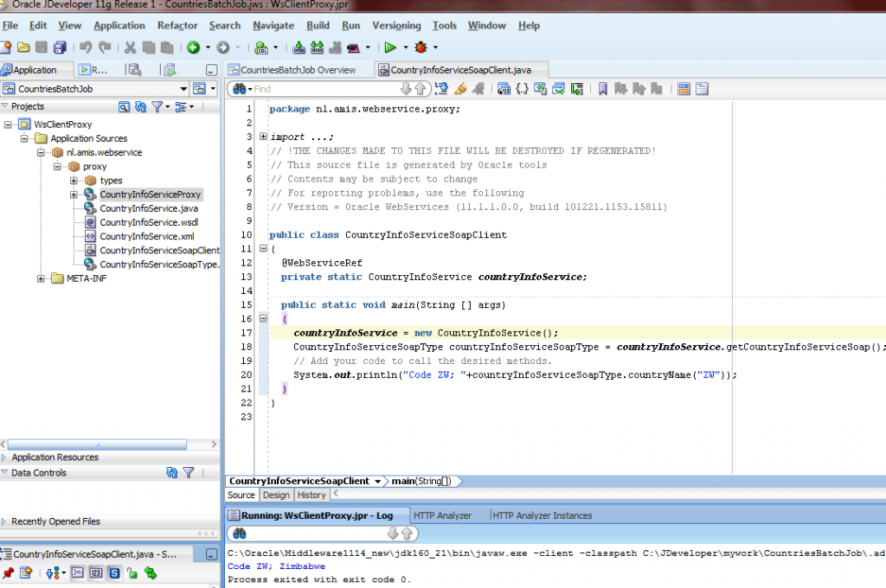Click the Save All toolbar icon
This screenshot has width=886, height=588.
60,48
